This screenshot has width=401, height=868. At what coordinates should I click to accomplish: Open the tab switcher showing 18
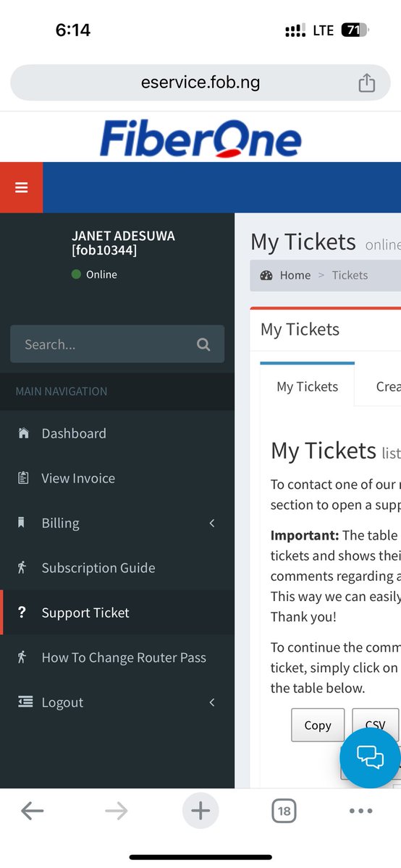[284, 811]
